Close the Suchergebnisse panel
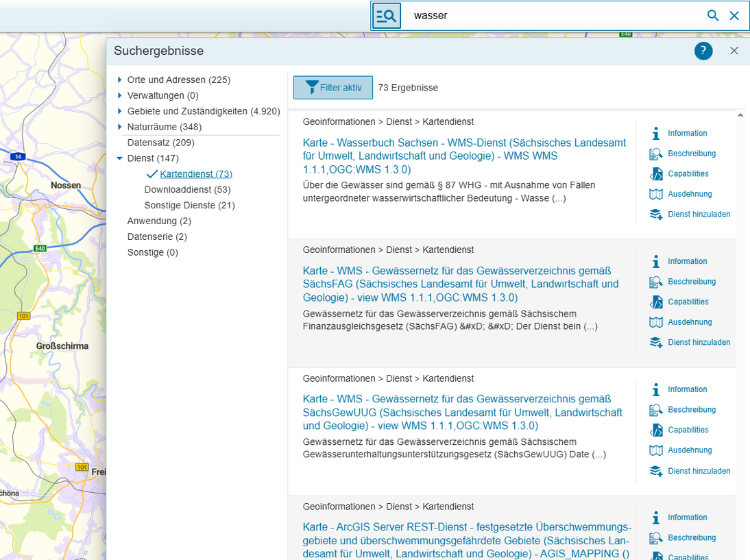Image resolution: width=750 pixels, height=560 pixels. coord(734,51)
